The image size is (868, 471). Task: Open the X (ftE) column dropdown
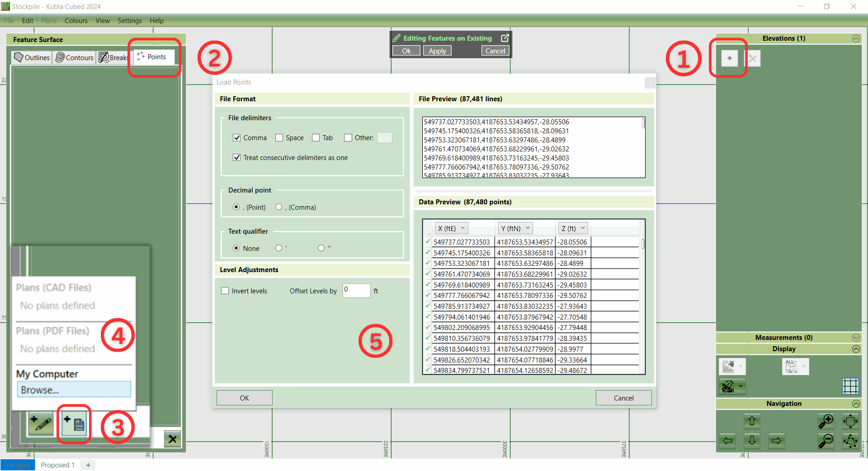(451, 228)
